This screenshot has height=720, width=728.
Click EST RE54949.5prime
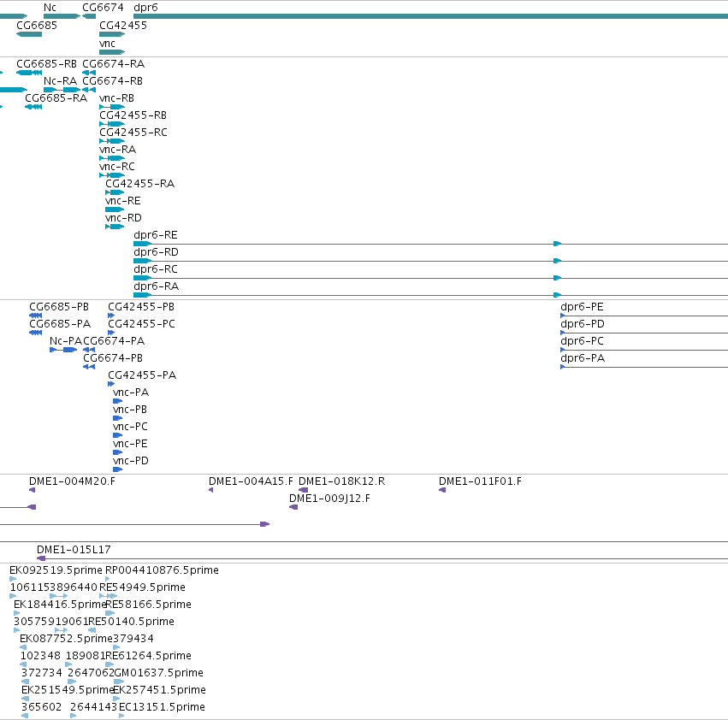coord(142,587)
